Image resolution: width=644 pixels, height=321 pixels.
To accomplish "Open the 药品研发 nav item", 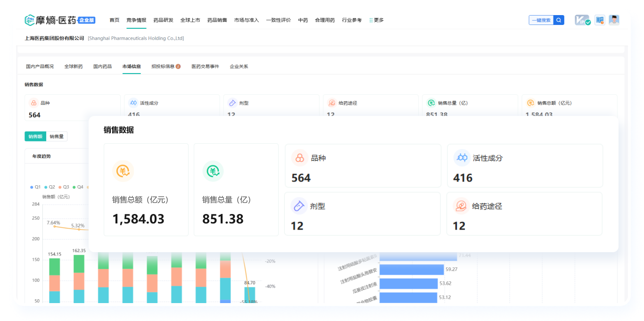I will (x=163, y=20).
